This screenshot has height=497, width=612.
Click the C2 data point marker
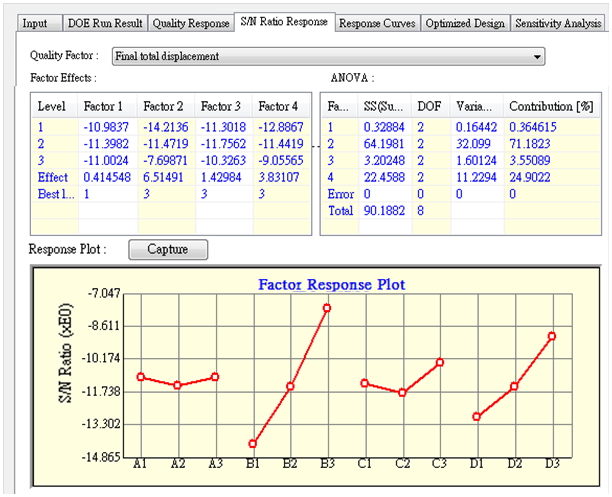(402, 393)
